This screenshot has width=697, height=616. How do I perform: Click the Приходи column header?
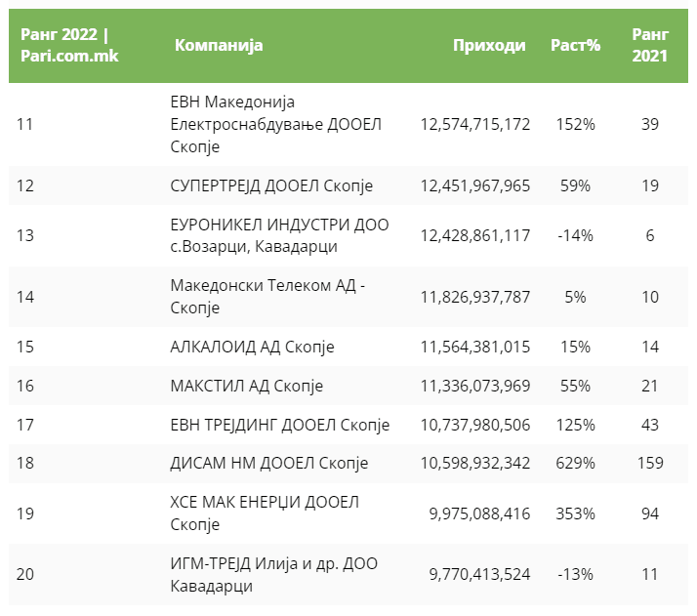489,45
